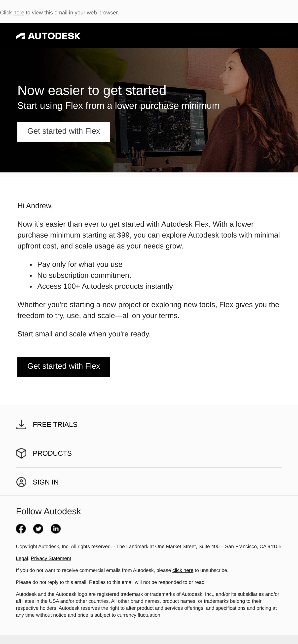Screen dimensions: 298x644
Task: Open the LinkedIn social icon
Action: [55, 528]
